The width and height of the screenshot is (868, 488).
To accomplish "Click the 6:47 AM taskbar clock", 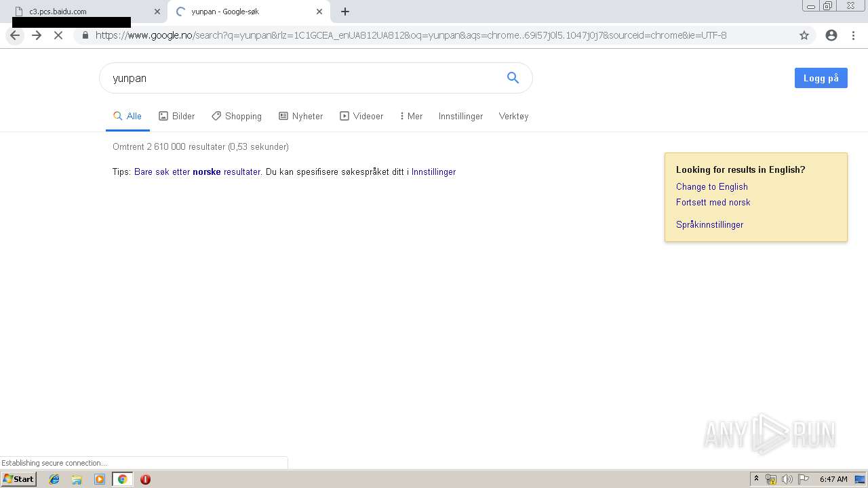I will (x=833, y=479).
